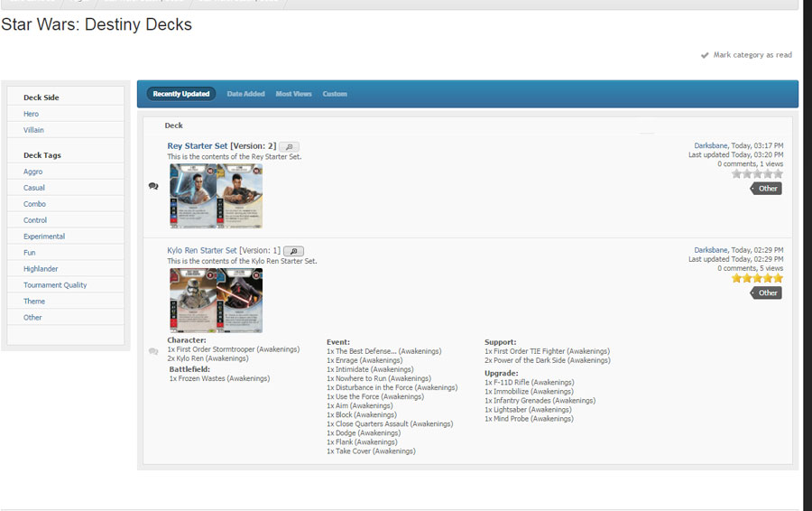Filter by the Combo deck tag
Image resolution: width=812 pixels, height=511 pixels.
pyautogui.click(x=34, y=204)
